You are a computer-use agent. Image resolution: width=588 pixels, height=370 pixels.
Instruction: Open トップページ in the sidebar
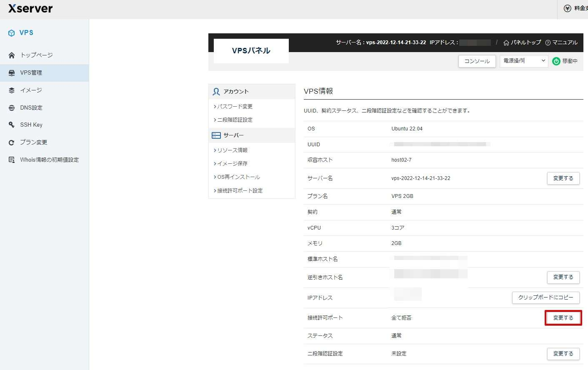44,55
